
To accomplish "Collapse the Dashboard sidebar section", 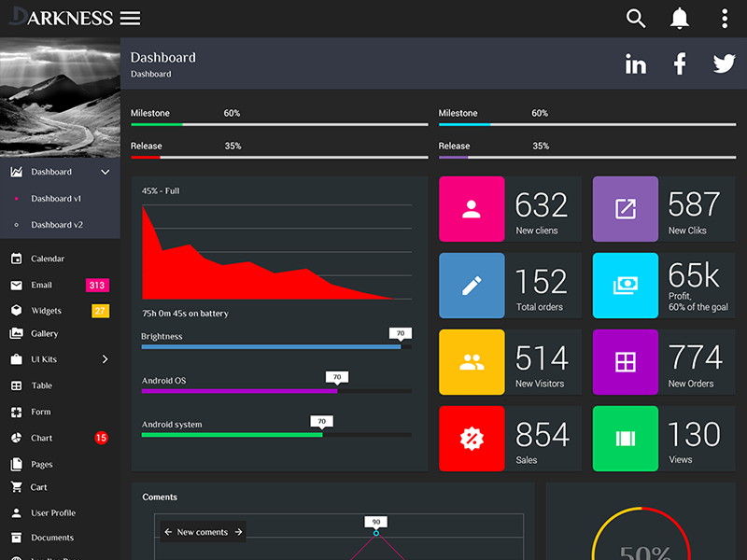I will (x=106, y=173).
